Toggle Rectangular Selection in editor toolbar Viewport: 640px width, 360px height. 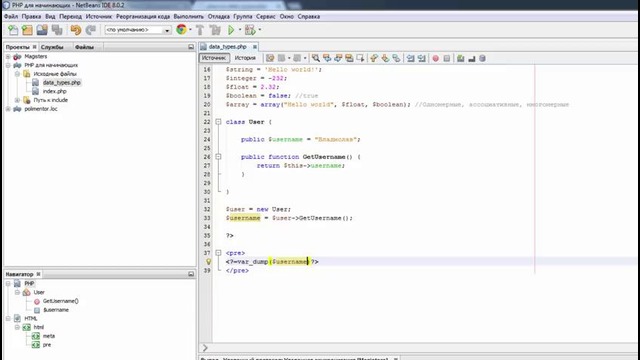coord(360,58)
